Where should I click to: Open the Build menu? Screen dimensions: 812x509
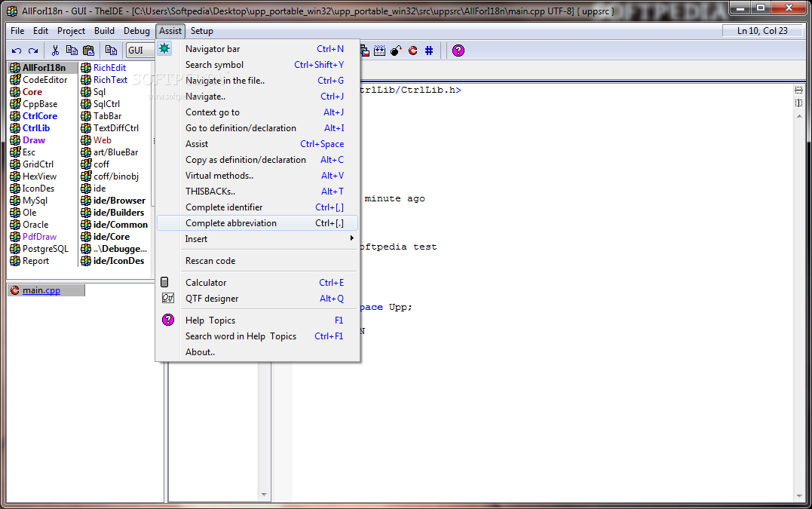pos(104,31)
